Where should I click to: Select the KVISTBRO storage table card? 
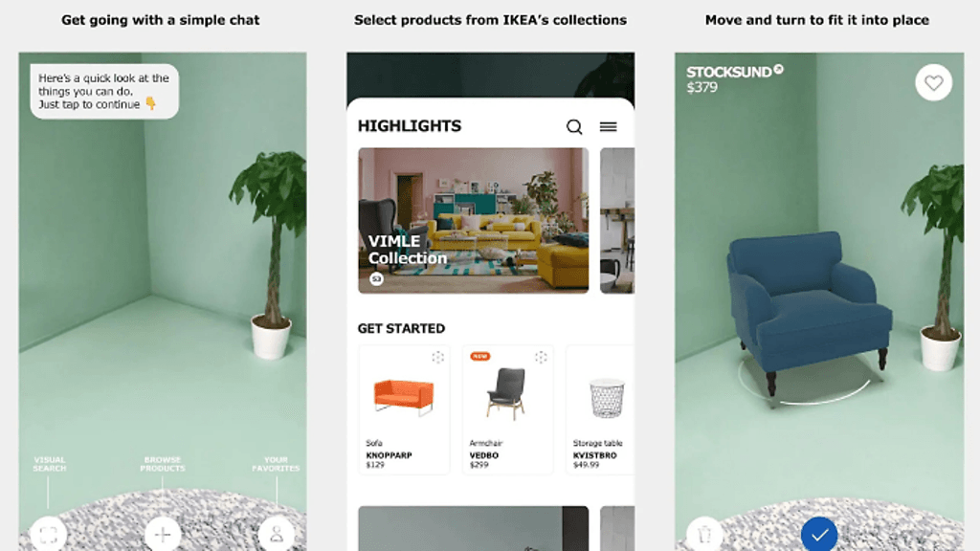pos(600,409)
